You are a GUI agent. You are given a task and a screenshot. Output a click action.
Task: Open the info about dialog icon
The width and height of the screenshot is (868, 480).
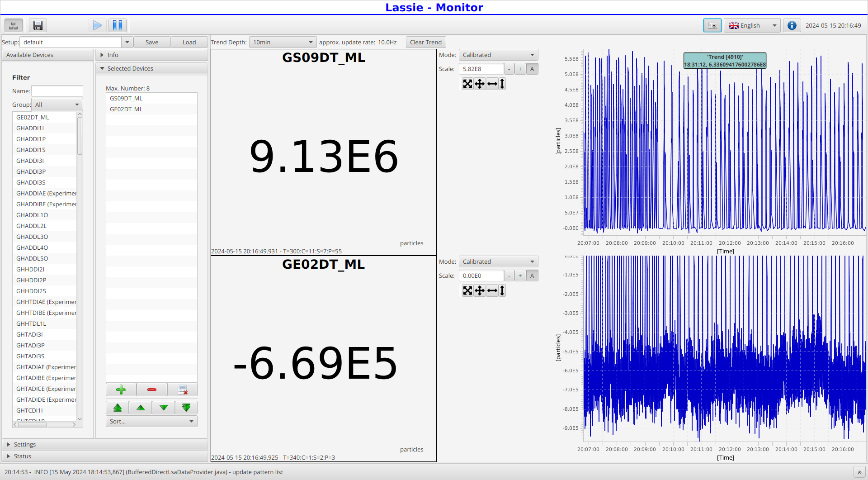pos(792,25)
